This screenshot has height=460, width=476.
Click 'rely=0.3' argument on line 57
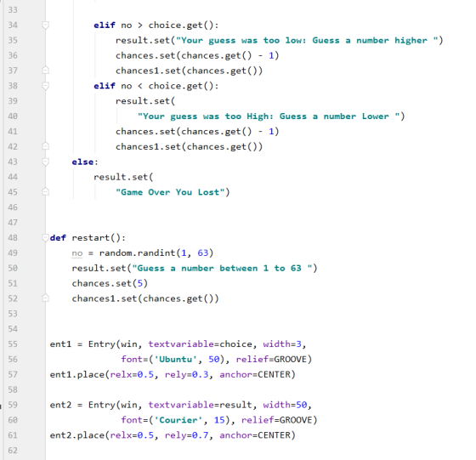click(x=187, y=374)
